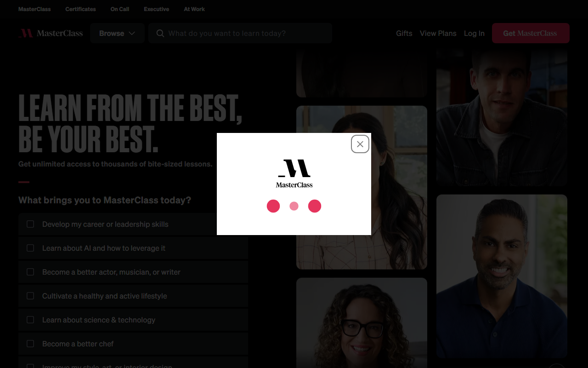
Task: Click the MasterClass logo inside the popup
Action: pos(294,173)
